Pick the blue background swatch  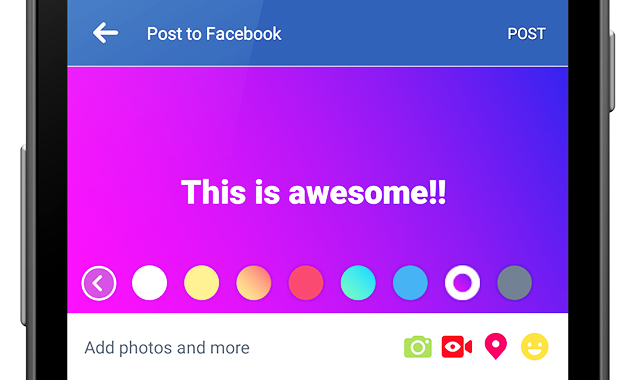coord(410,283)
